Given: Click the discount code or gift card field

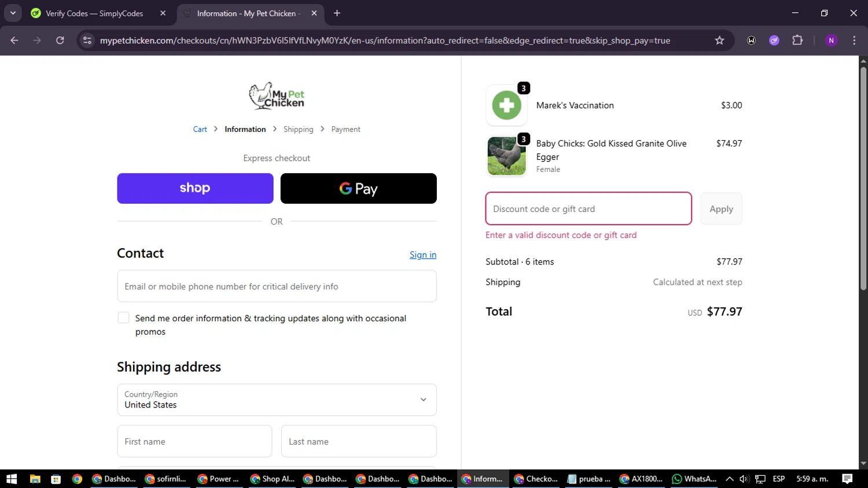Looking at the screenshot, I should coord(589,208).
